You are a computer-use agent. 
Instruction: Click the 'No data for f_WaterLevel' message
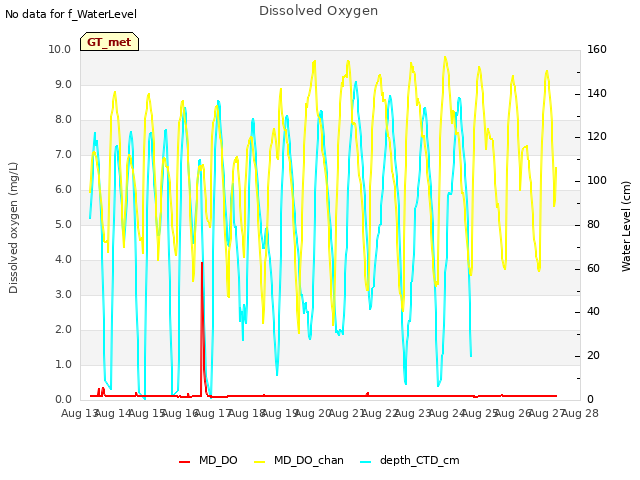71,14
